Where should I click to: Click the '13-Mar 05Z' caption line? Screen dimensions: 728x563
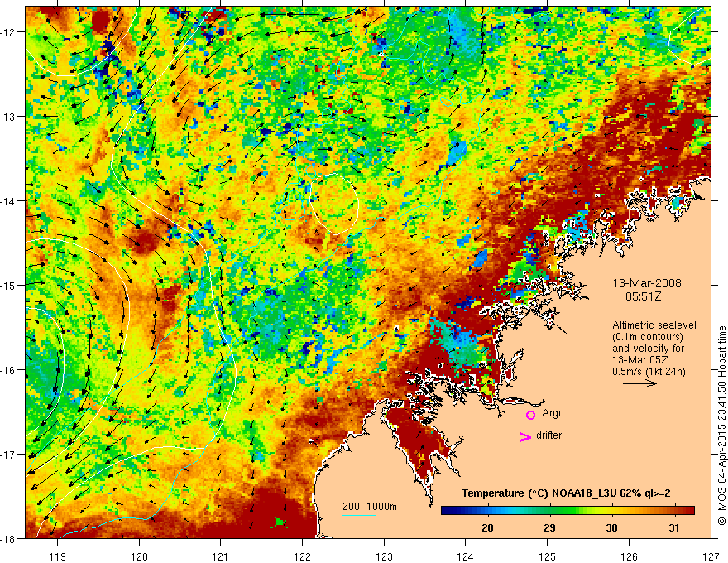(639, 360)
